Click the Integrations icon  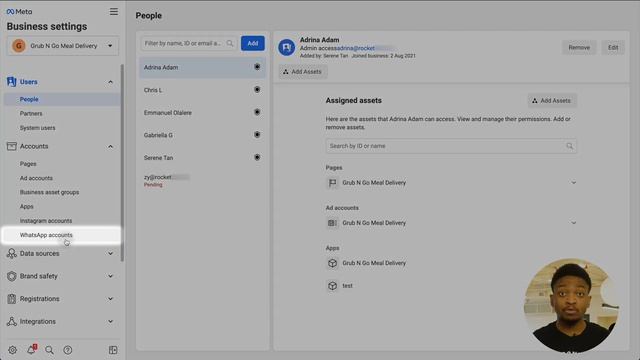11,322
